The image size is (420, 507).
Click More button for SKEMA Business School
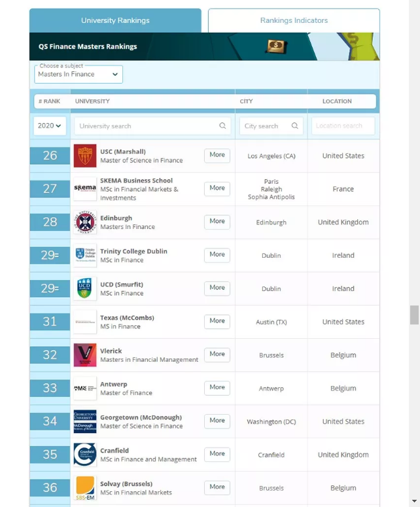[217, 188]
